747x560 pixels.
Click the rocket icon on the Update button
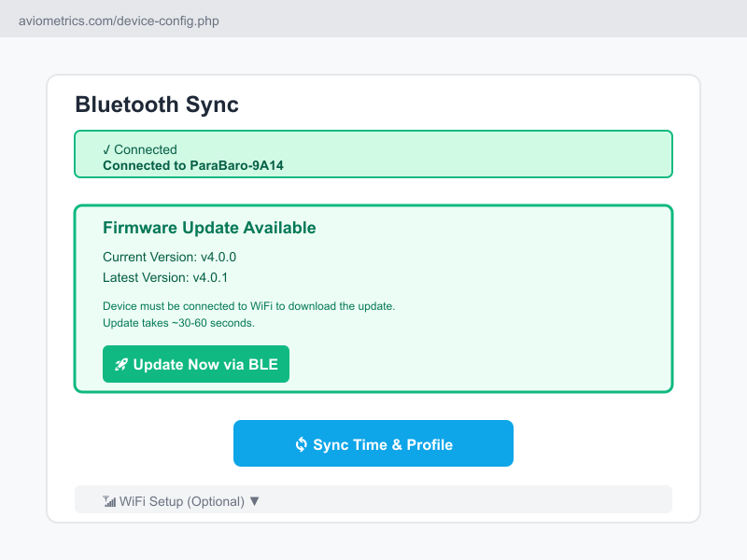[120, 364]
